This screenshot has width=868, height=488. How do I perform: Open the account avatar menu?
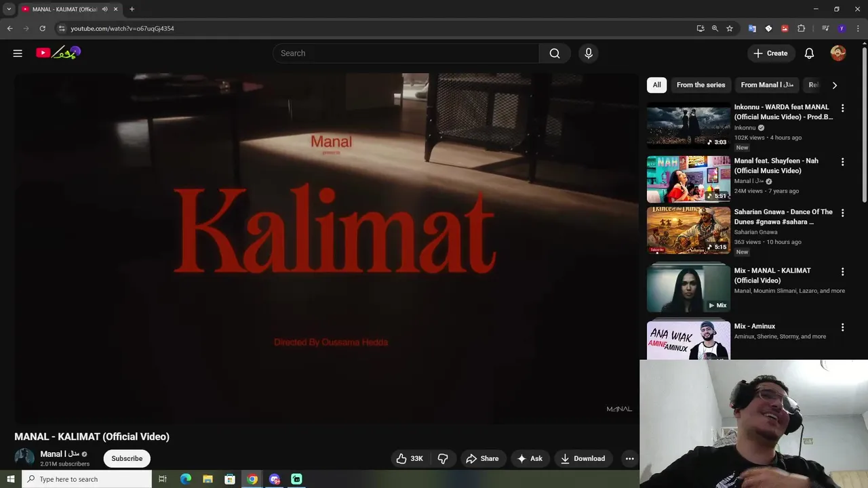pos(838,53)
